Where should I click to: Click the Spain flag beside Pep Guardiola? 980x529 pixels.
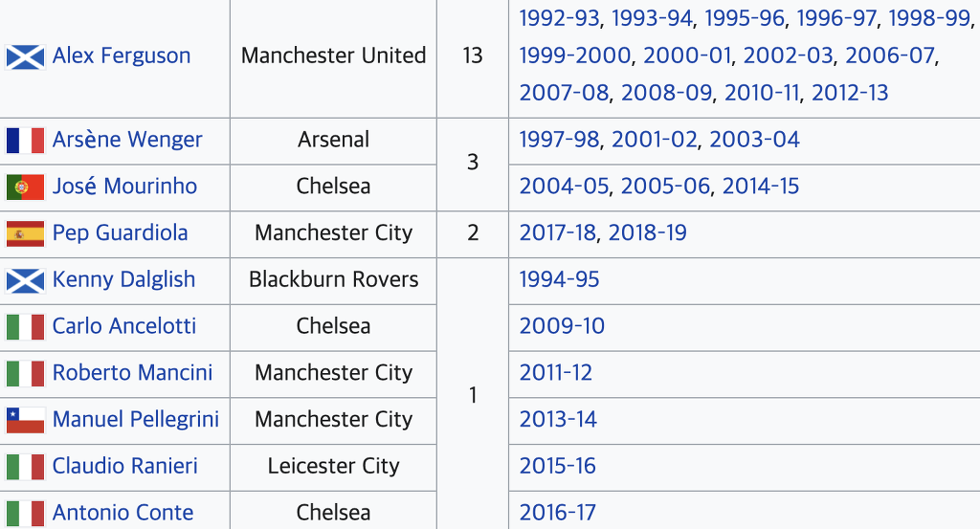(x=25, y=233)
